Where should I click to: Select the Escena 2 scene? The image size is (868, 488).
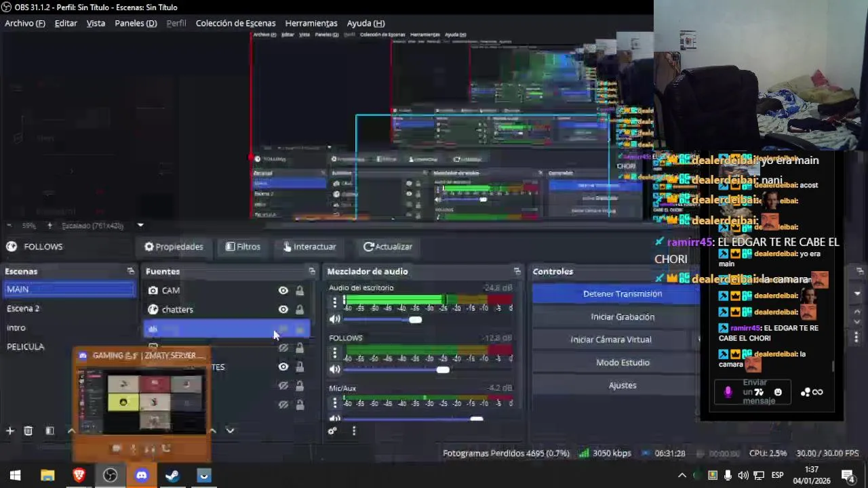(x=69, y=308)
